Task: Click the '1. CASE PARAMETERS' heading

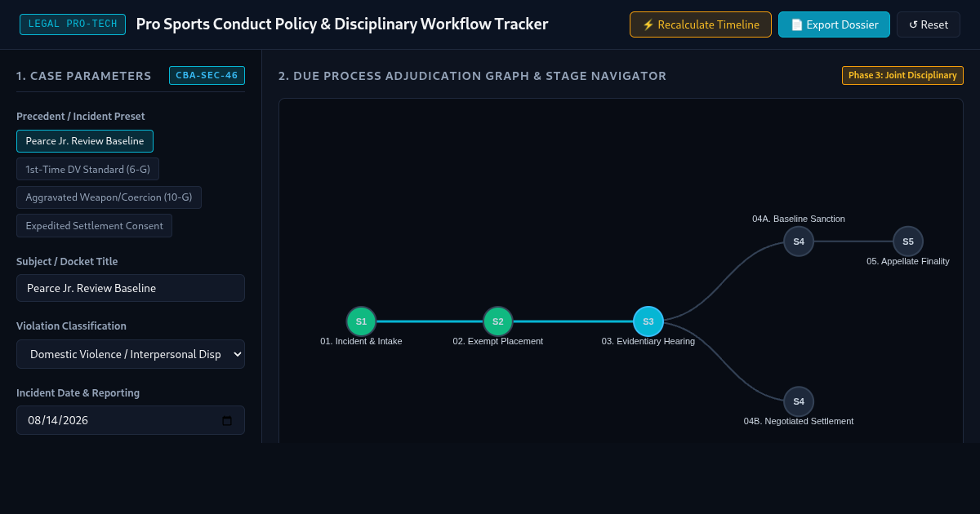Action: pyautogui.click(x=84, y=76)
